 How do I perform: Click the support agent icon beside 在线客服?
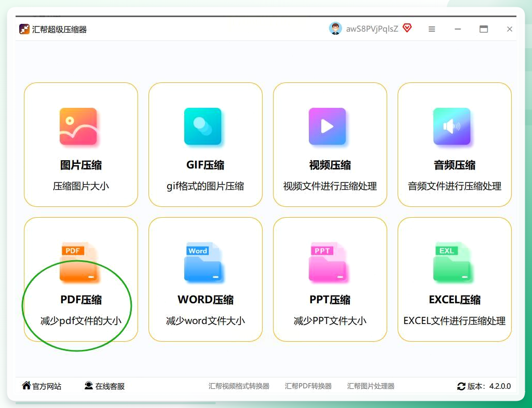89,385
